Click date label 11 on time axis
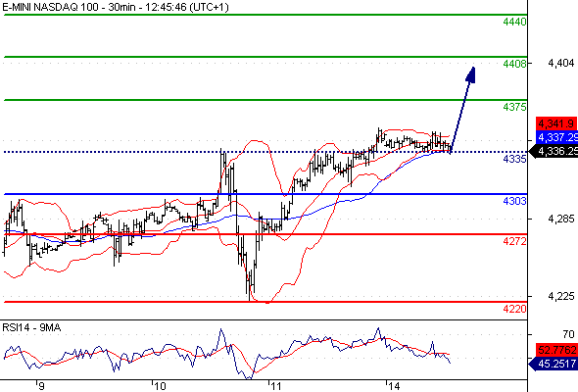This screenshot has height=392, width=578. (275, 386)
